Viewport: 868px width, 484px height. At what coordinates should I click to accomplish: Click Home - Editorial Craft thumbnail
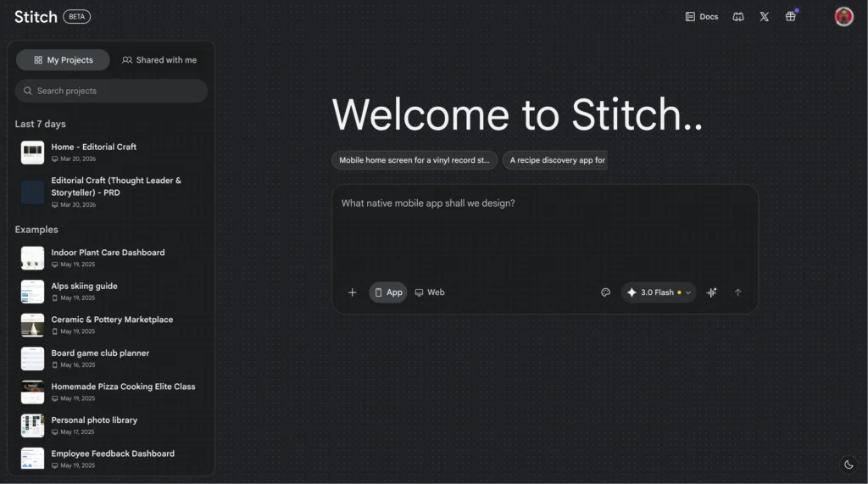coord(33,153)
